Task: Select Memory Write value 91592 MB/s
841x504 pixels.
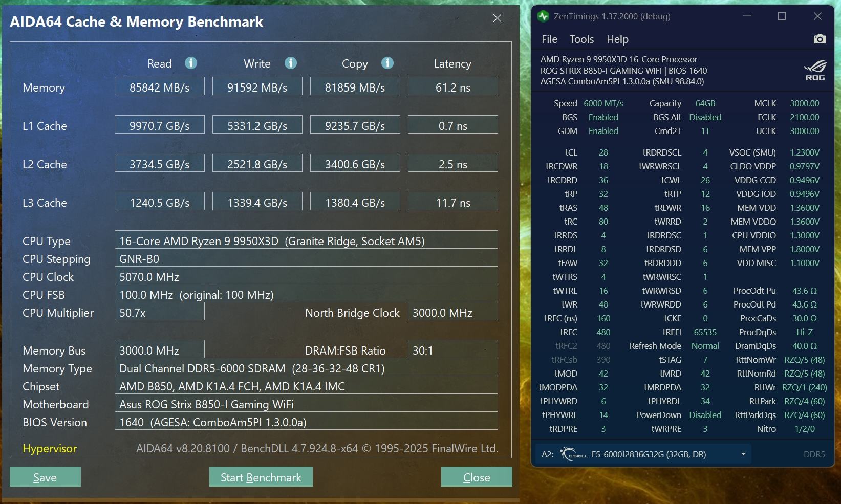Action: (257, 86)
